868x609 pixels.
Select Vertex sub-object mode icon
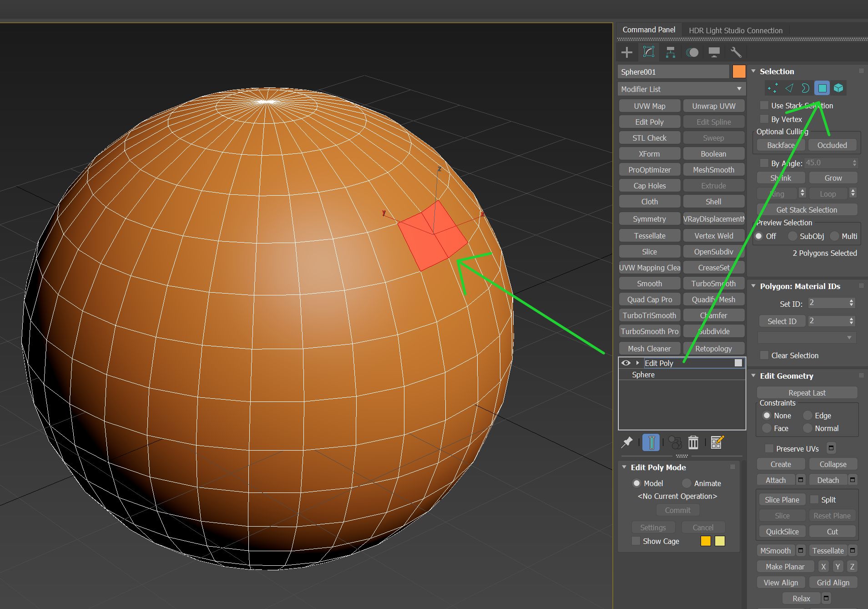point(772,88)
